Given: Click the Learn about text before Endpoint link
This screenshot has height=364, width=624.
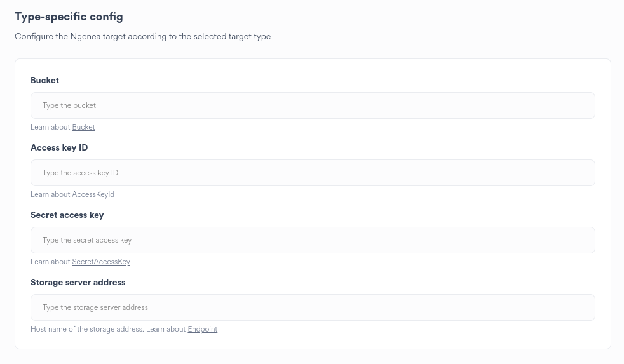Looking at the screenshot, I should (x=166, y=329).
